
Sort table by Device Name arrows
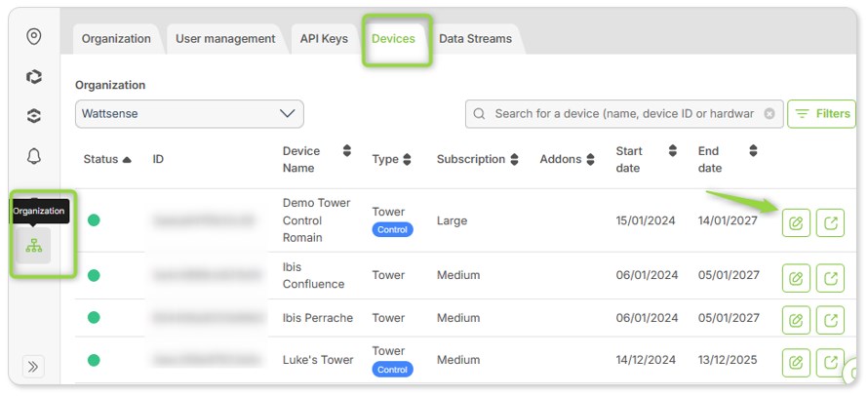(x=347, y=150)
